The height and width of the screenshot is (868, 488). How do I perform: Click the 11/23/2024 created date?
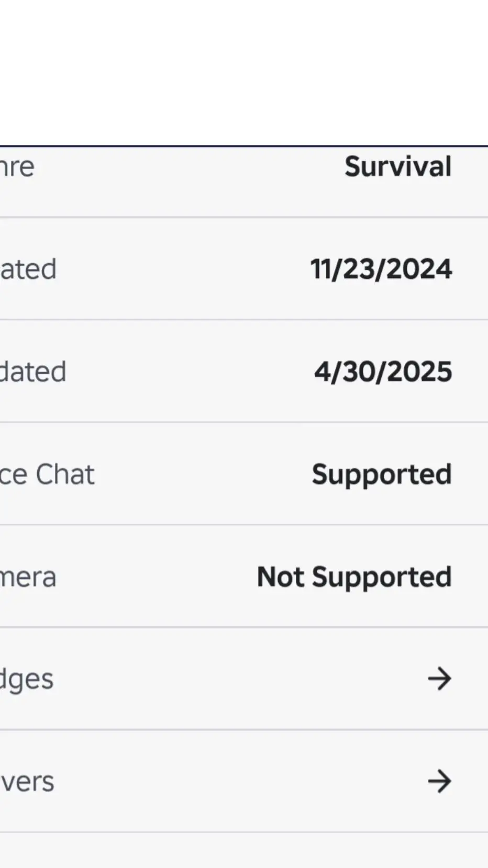coord(381,269)
